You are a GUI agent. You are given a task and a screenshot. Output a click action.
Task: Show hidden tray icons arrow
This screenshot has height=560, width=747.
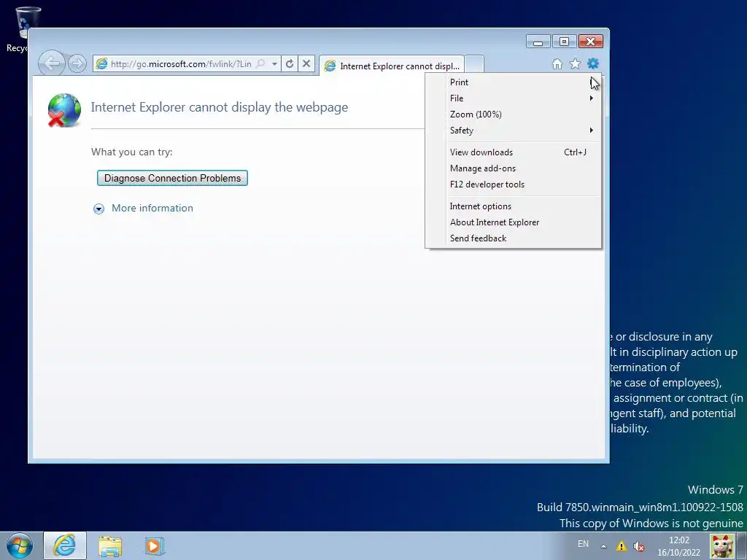pyautogui.click(x=603, y=546)
